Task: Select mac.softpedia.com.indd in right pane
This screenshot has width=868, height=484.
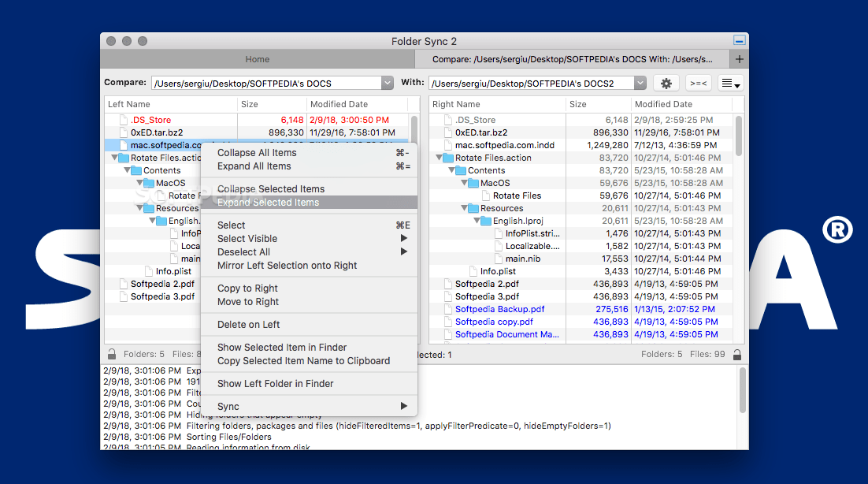Action: tap(581, 145)
